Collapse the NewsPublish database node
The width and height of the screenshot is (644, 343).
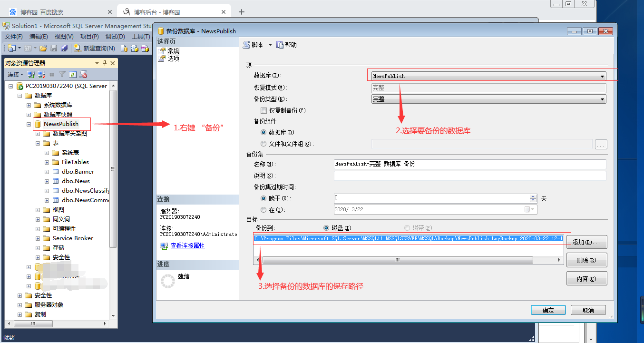29,124
